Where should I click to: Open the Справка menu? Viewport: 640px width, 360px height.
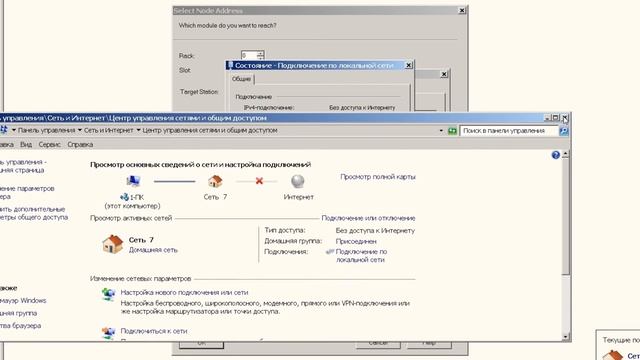coord(80,144)
